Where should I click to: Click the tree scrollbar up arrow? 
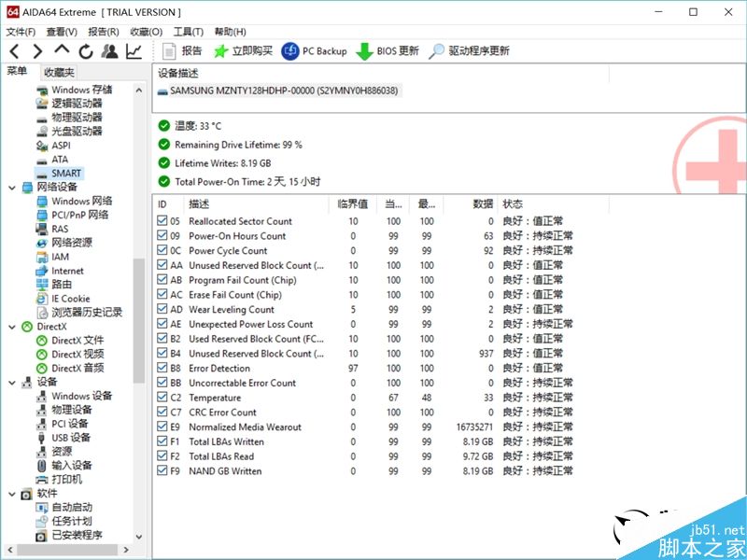click(x=138, y=90)
